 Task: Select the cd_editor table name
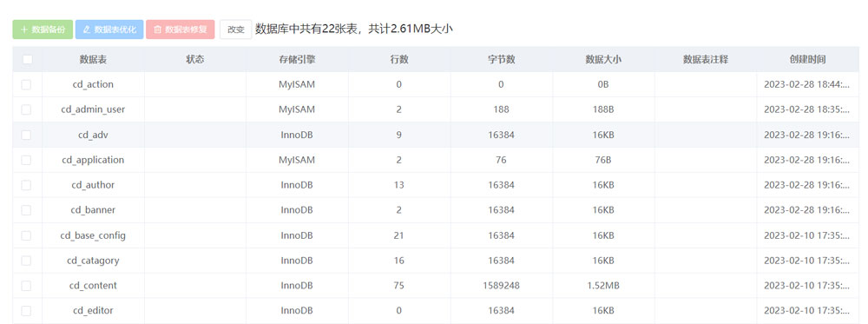[93, 311]
